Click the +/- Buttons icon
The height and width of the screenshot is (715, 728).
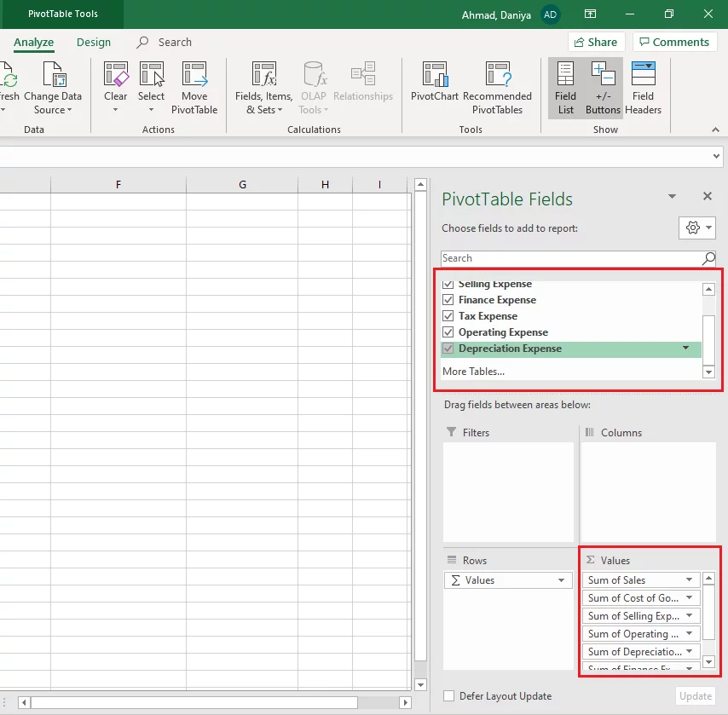click(x=604, y=85)
